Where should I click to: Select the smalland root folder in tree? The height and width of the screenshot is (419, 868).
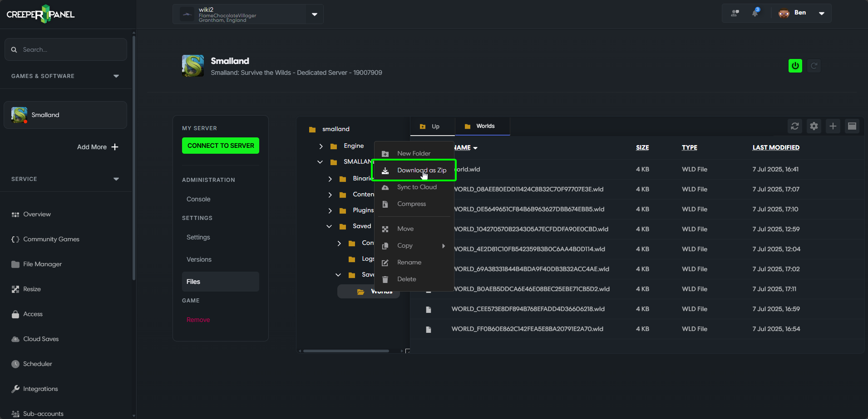[x=329, y=129]
